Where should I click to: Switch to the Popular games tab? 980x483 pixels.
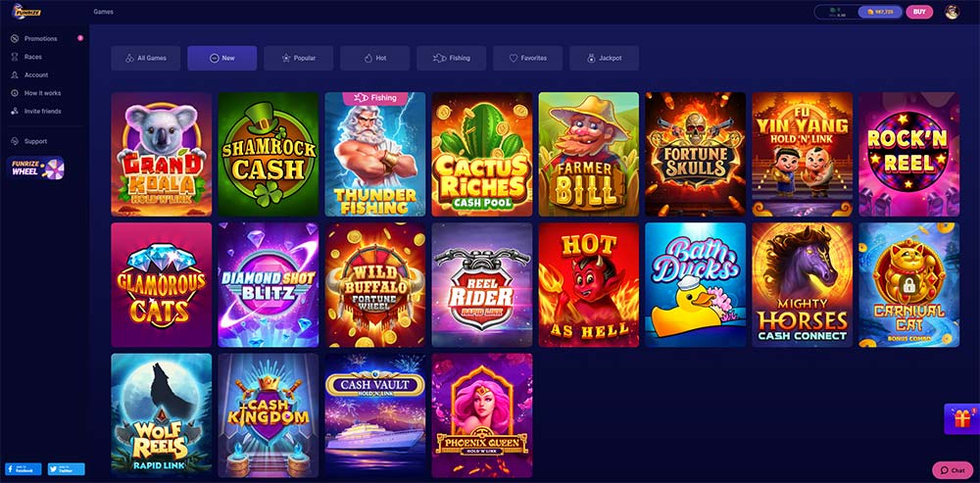coord(298,58)
